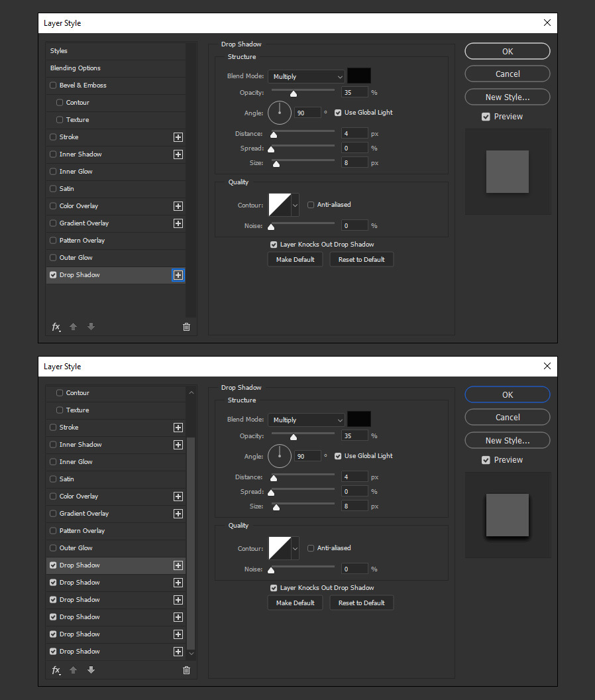Click the plus icon beside Stroke in the lower dialog
The image size is (595, 700).
pos(178,428)
